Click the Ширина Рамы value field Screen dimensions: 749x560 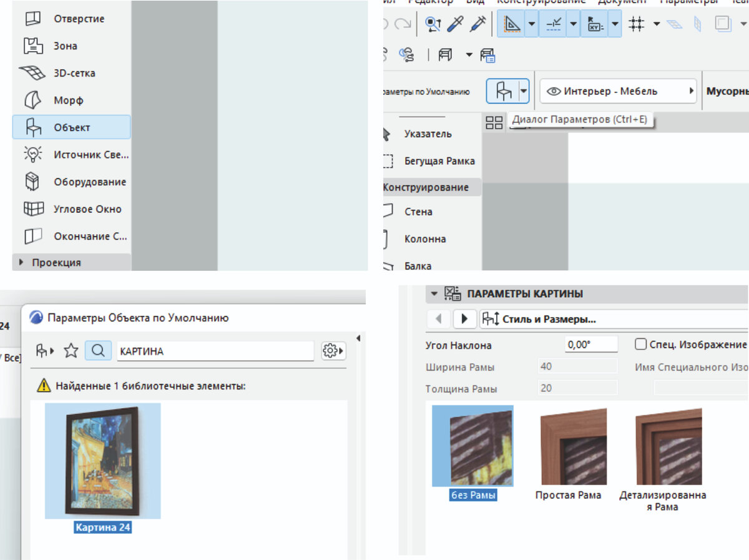(x=577, y=366)
